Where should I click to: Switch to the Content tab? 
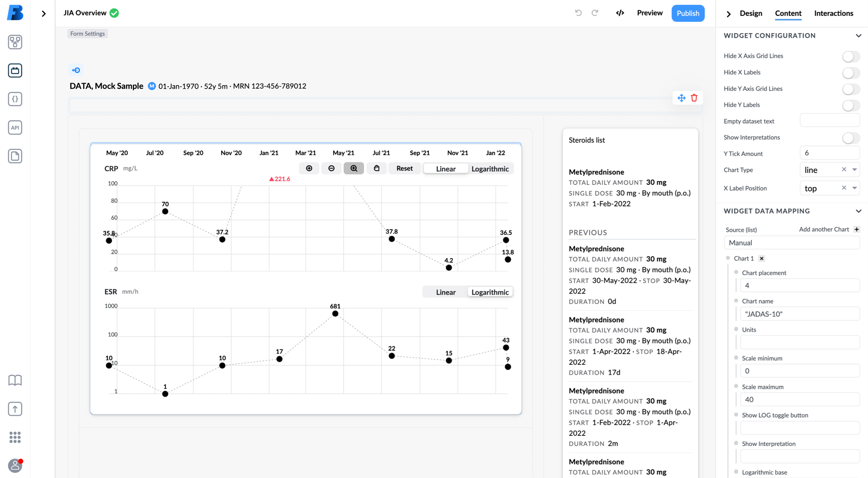point(788,13)
